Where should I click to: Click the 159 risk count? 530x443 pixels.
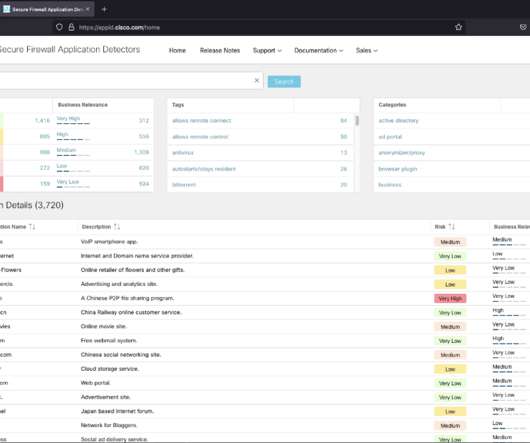click(x=45, y=184)
